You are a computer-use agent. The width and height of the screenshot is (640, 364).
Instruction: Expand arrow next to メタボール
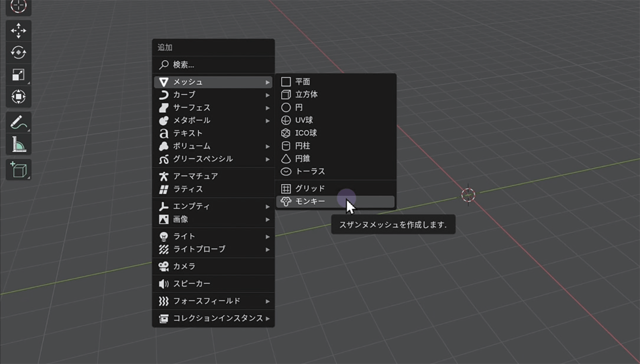(268, 121)
